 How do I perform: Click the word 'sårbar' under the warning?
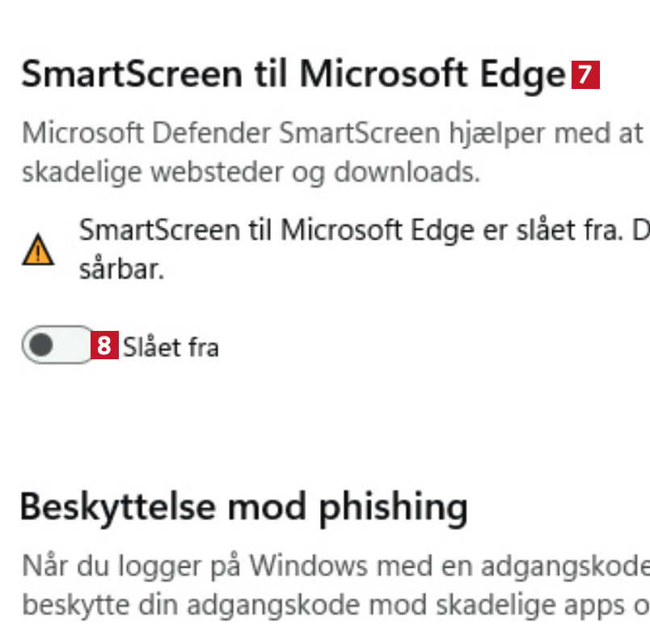[121, 269]
